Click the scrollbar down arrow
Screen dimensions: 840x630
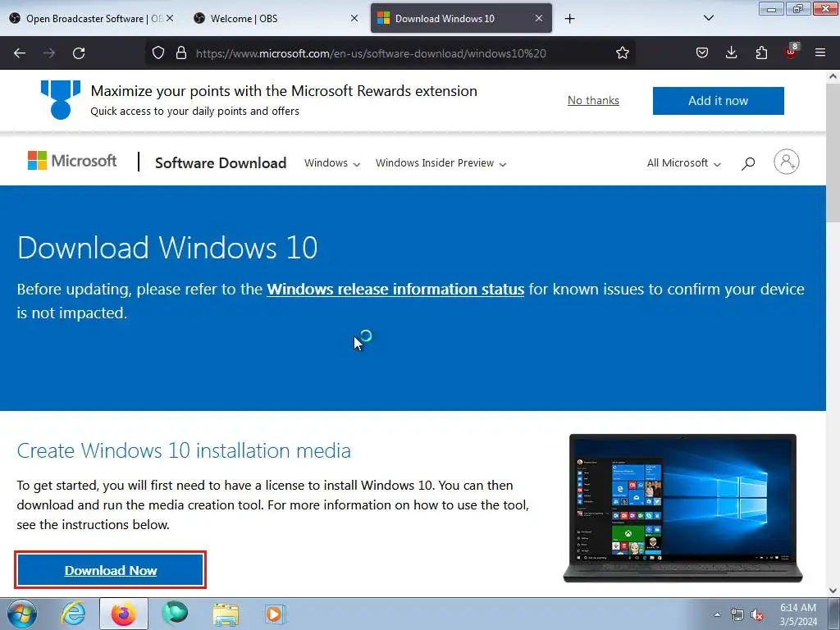[833, 591]
